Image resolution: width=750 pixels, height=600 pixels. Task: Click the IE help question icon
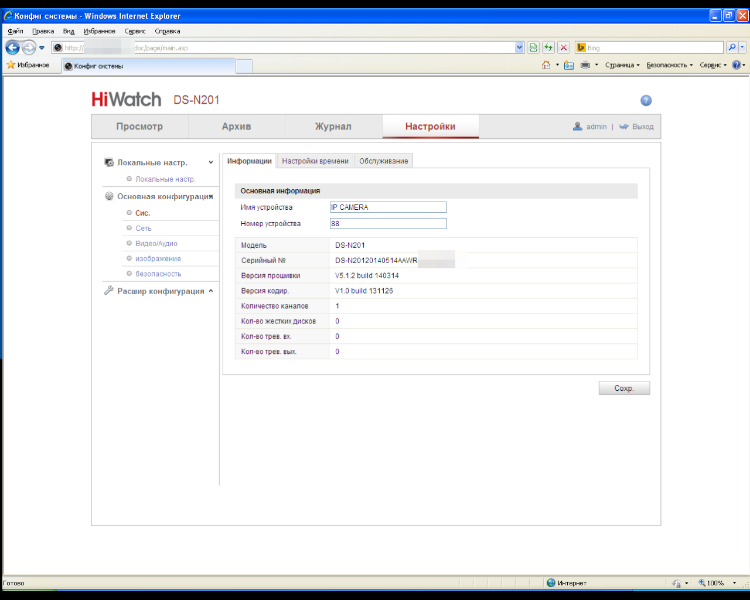[737, 65]
